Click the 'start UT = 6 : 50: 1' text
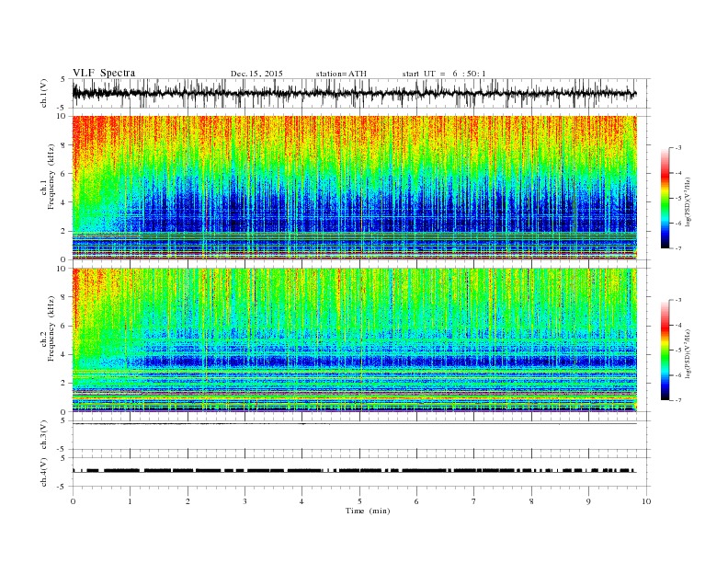This screenshot has height=563, width=728. 444,74
